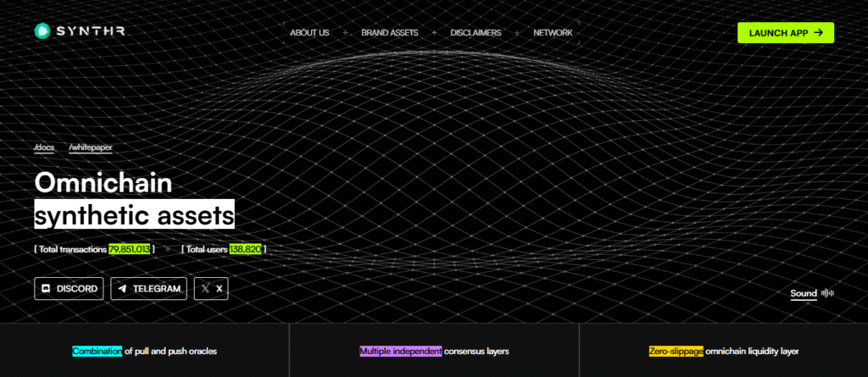Click the Discord icon
This screenshot has width=868, height=377.
47,289
